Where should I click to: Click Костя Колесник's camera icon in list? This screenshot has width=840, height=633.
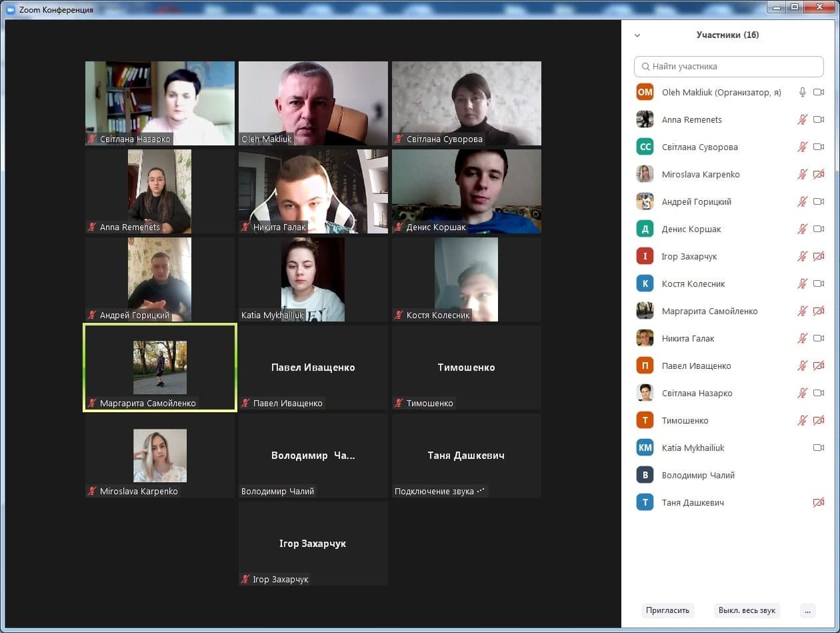click(x=819, y=283)
